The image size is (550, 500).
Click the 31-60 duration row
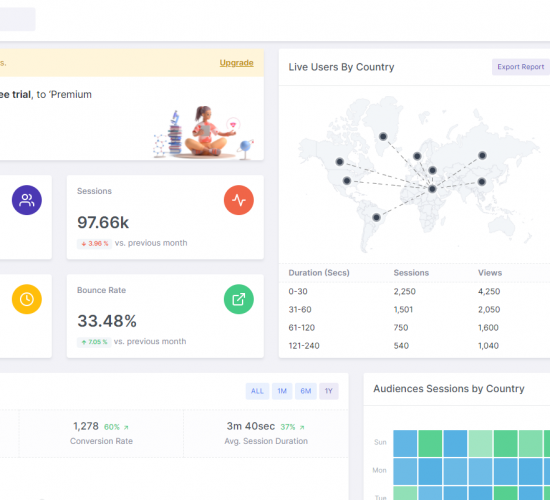click(414, 309)
